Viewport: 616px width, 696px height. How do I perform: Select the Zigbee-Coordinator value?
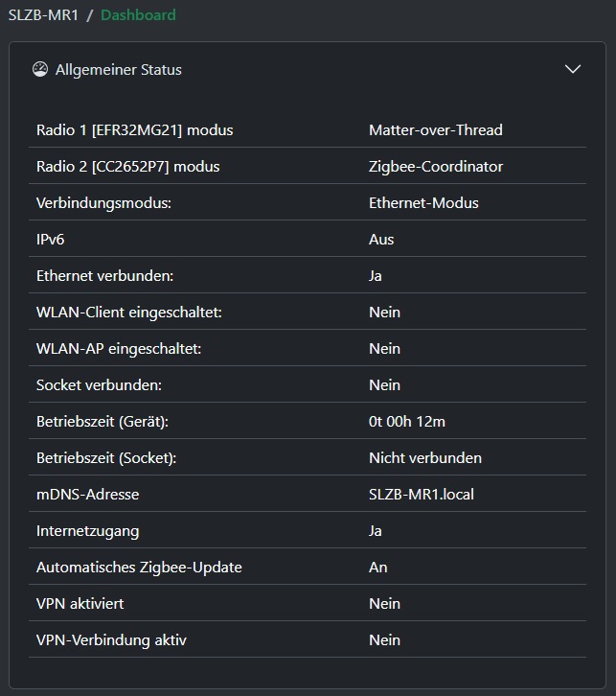pos(436,167)
